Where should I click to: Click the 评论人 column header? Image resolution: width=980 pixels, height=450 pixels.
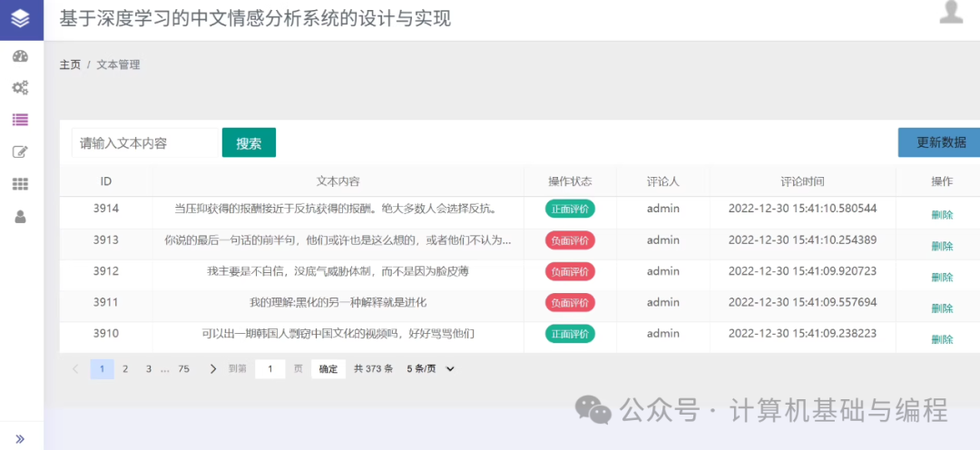663,181
